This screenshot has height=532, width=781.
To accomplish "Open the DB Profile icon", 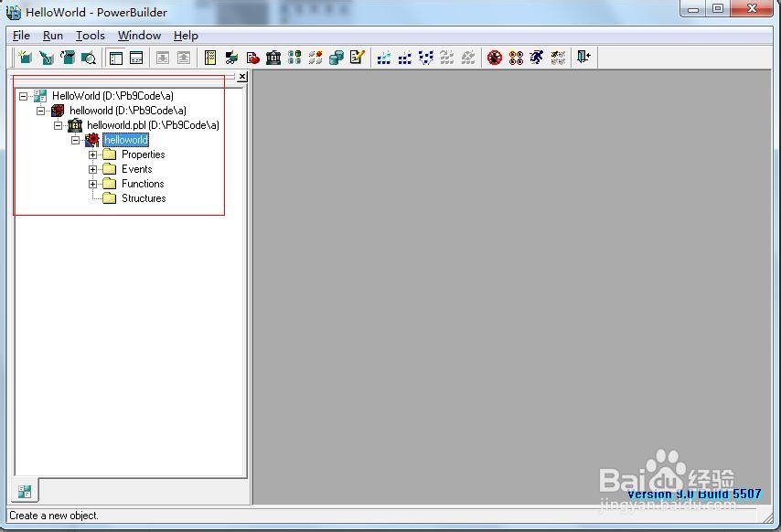I will click(x=294, y=58).
